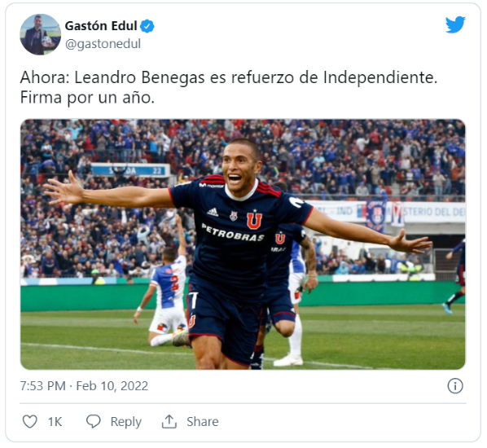Click the Twitter bird logo

(455, 24)
